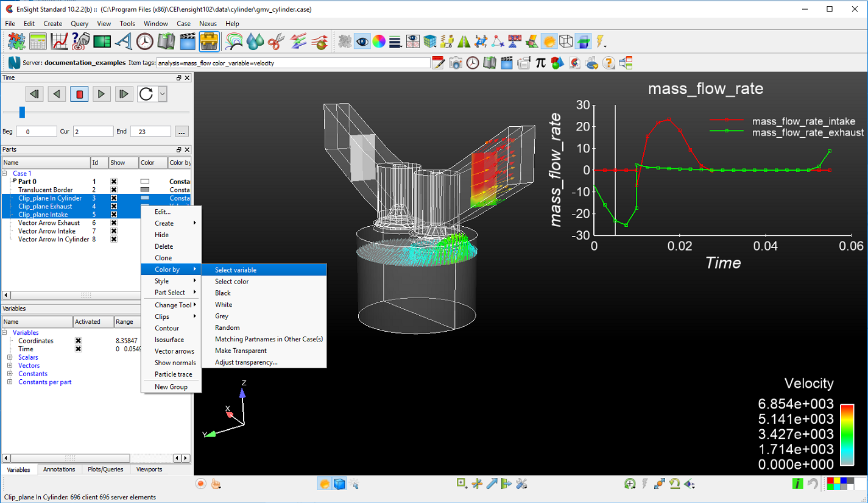Screen dimensions: 868x503
Task: Toggle Activated checkbox for Time variable
Action: point(78,349)
